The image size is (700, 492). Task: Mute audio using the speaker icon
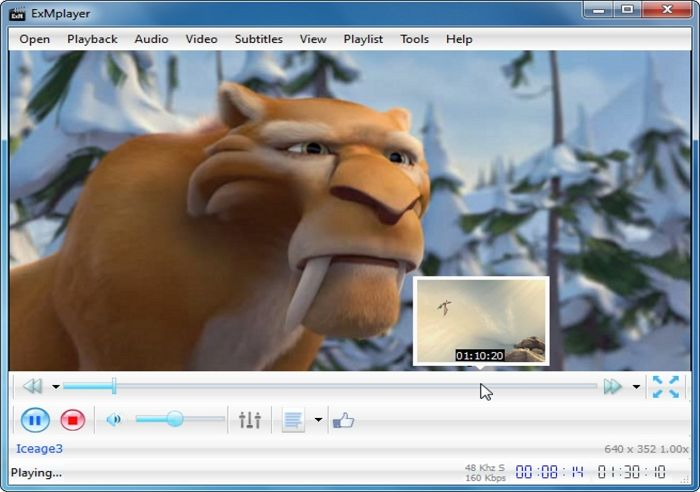113,420
